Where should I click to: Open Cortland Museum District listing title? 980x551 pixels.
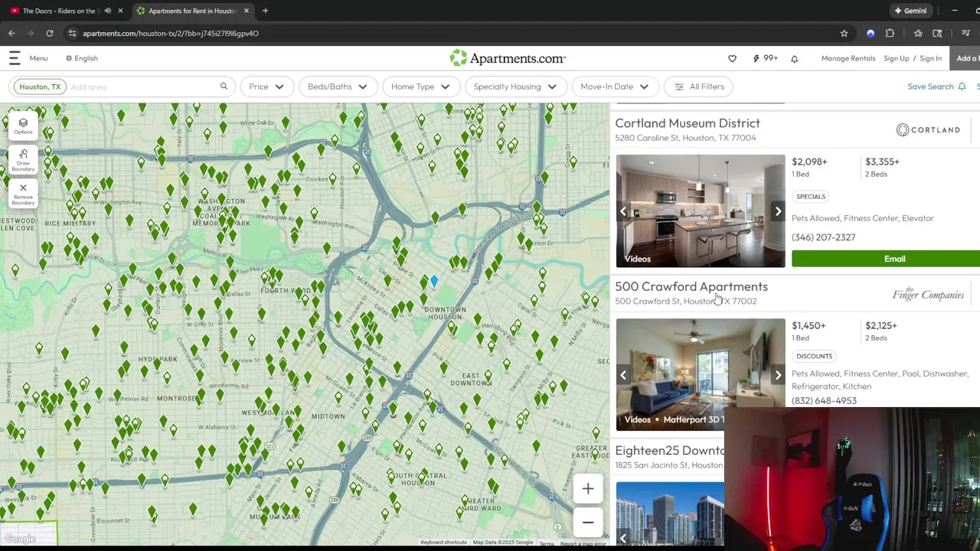(688, 123)
